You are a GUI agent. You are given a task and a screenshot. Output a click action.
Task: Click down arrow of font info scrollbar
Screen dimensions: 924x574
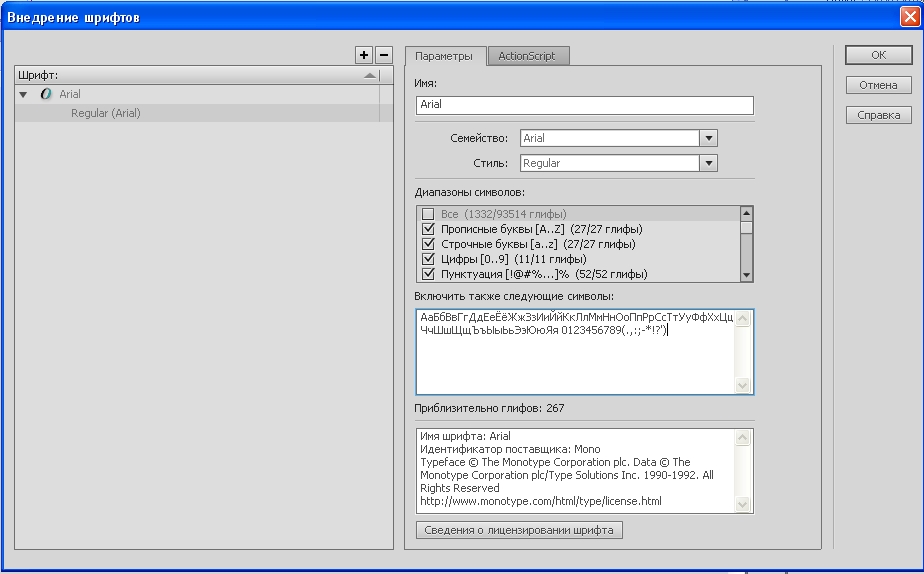point(742,504)
